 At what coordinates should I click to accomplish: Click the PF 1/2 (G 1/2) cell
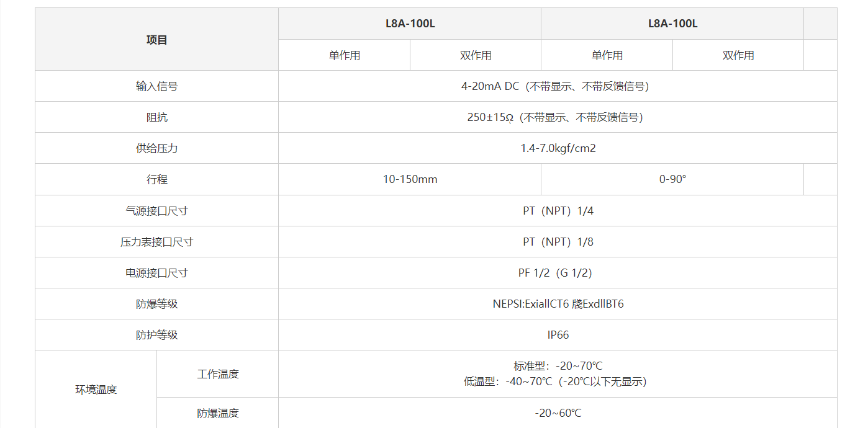click(558, 273)
